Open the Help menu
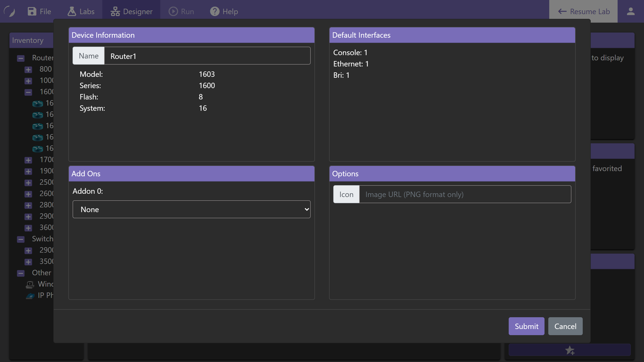The width and height of the screenshot is (644, 362). 224,11
